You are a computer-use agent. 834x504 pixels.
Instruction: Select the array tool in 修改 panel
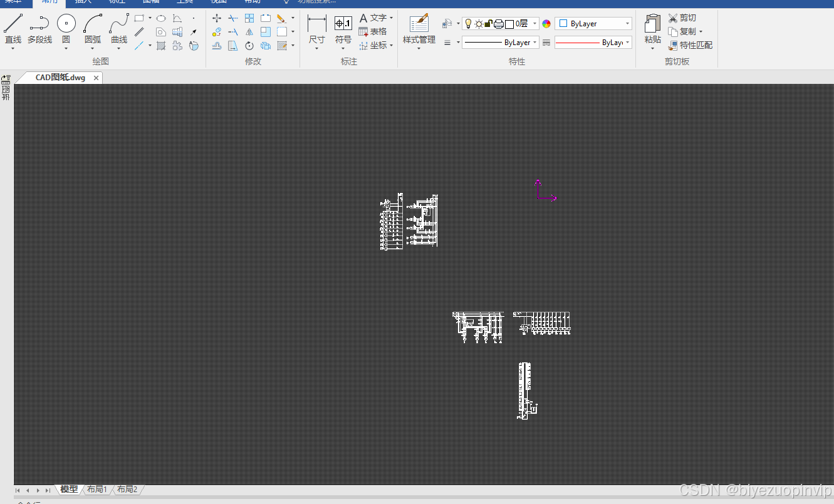tap(249, 18)
